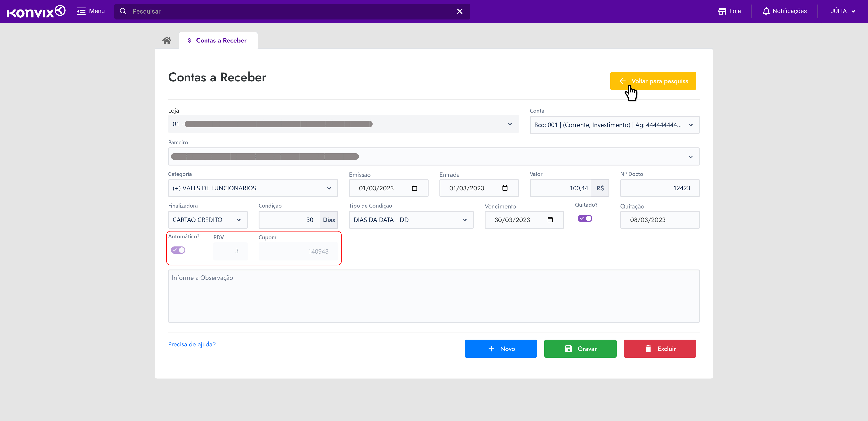Expand the Tipo de Condição dropdown
The height and width of the screenshot is (421, 868).
[411, 220]
